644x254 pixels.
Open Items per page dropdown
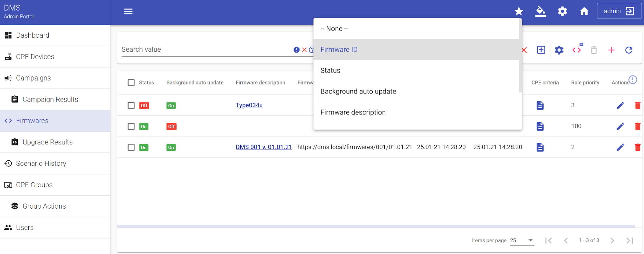tap(522, 240)
